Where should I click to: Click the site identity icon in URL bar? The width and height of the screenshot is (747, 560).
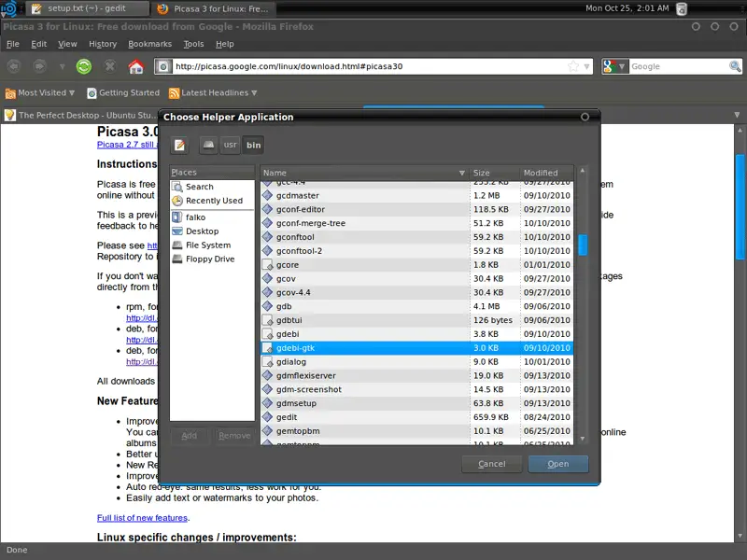[162, 66]
